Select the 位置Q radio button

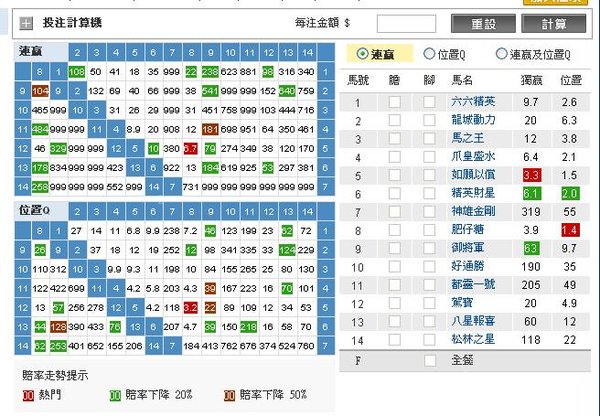tap(429, 54)
